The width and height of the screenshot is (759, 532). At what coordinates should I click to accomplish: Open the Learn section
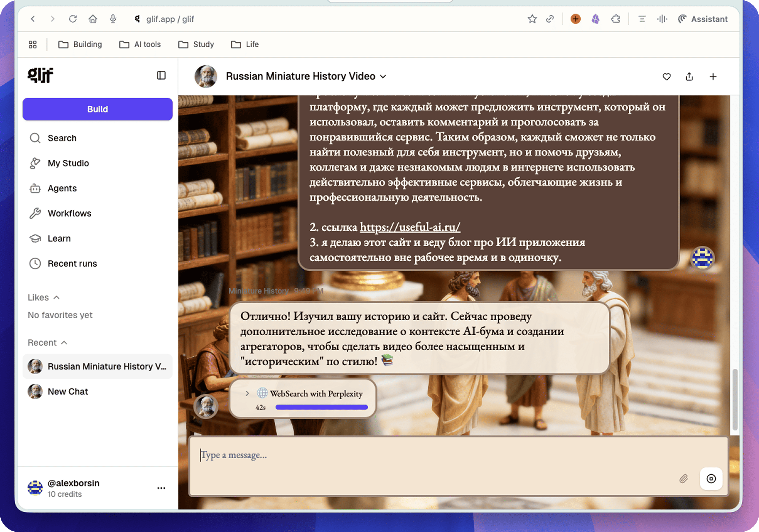pos(59,238)
